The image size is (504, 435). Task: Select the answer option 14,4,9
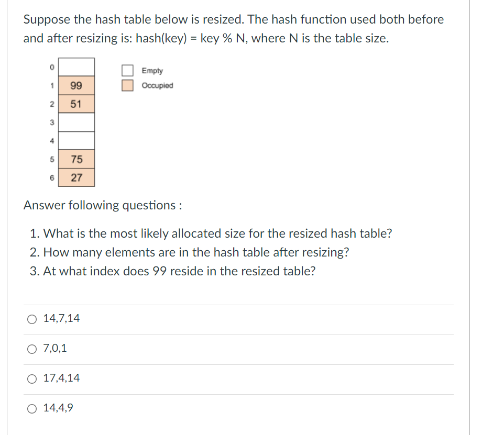(x=31, y=408)
